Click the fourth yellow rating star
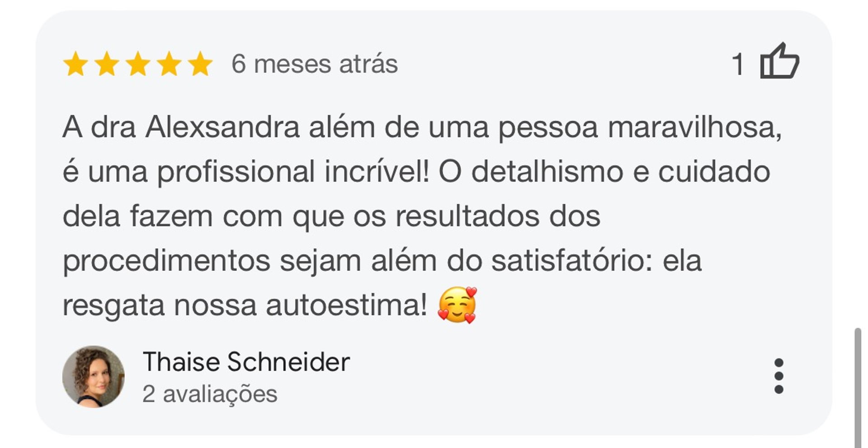This screenshot has width=868, height=448. click(169, 64)
